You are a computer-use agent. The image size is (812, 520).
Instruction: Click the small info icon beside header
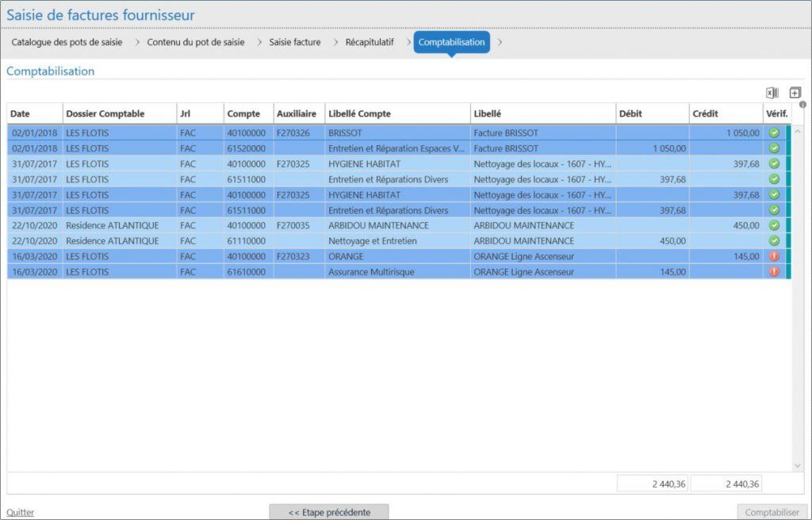tap(802, 104)
